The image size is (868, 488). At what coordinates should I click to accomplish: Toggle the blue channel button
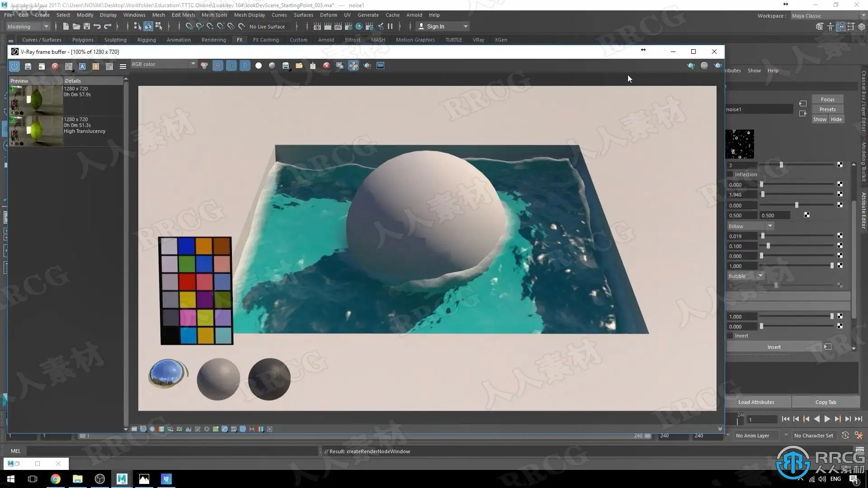click(x=245, y=66)
